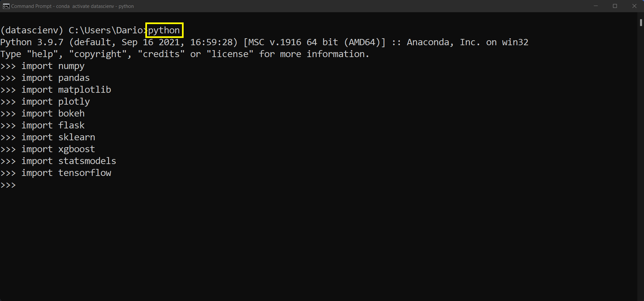
Task: Click the "import matplotlib" line
Action: click(66, 90)
